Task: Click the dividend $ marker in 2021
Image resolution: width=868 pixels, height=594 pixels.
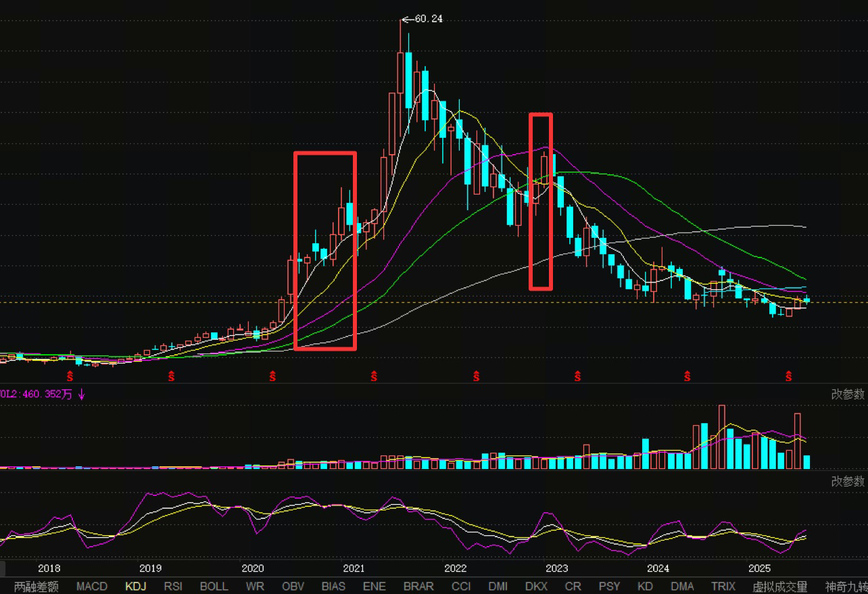Action: coord(375,376)
